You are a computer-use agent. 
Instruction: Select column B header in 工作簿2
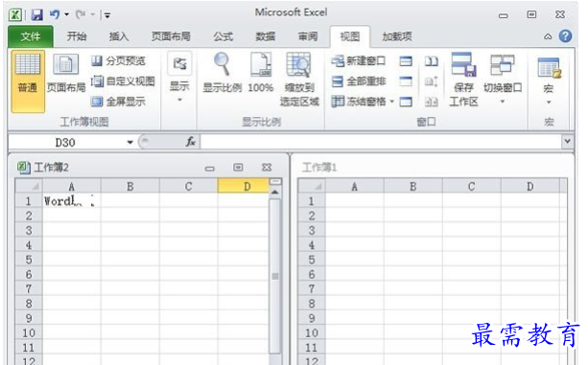[x=129, y=187]
